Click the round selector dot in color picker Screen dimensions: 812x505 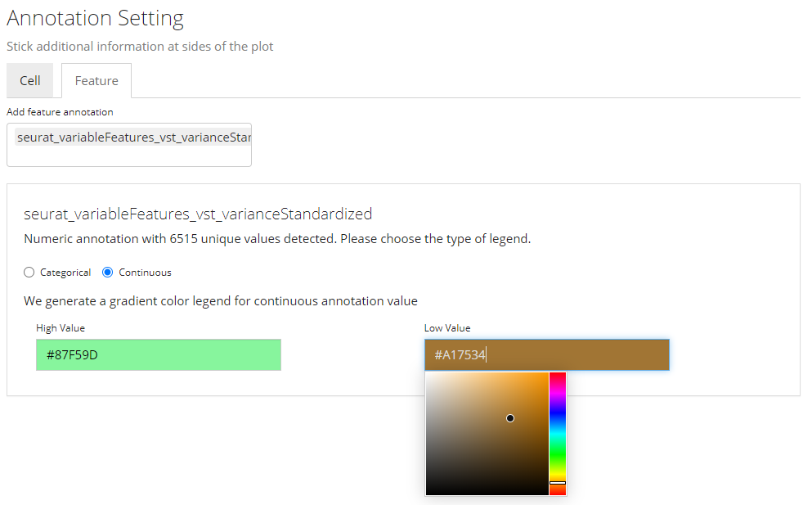510,418
